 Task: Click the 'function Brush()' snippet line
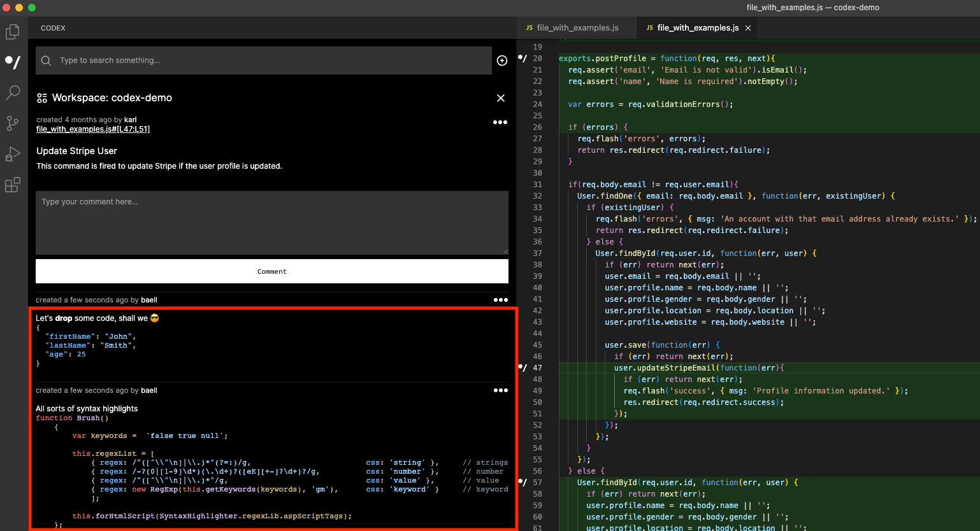pyautogui.click(x=72, y=418)
